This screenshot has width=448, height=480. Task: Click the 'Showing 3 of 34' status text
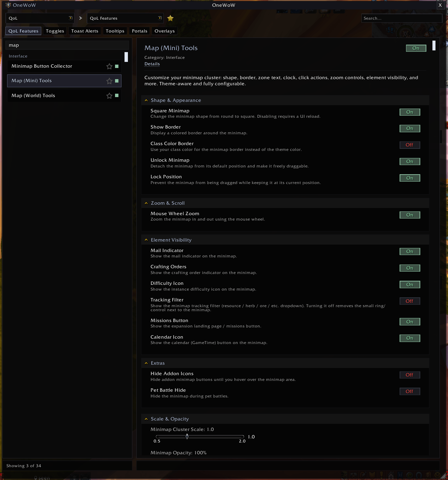click(24, 466)
